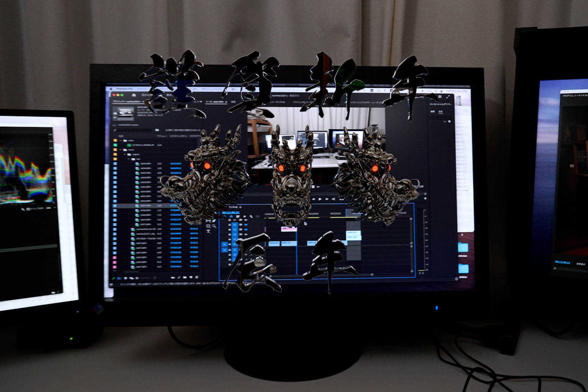The width and height of the screenshot is (588, 392).
Task: Collapse the second top-level bin in Project panel
Action: click(121, 150)
